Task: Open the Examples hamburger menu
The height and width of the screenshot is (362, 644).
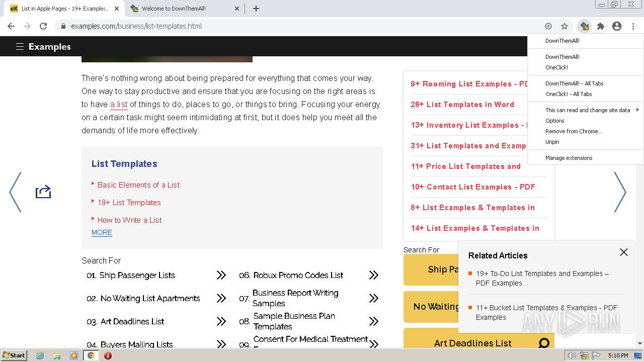Action: [x=20, y=47]
